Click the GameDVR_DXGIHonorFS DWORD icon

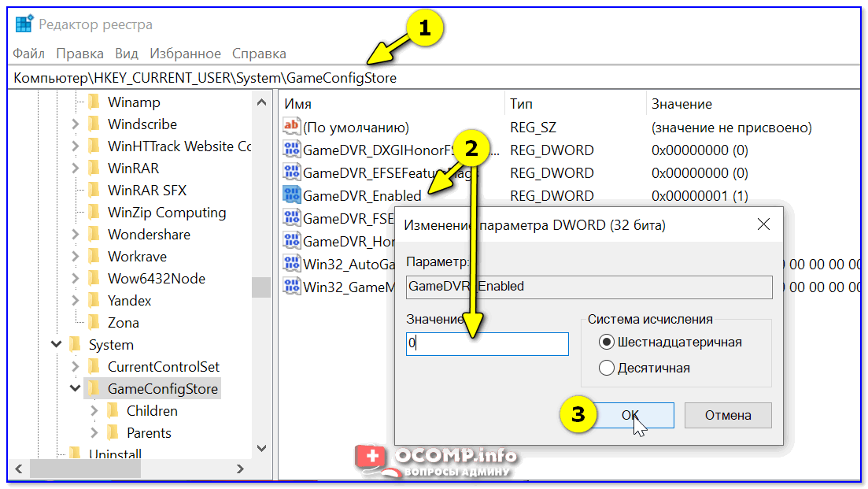coord(292,149)
